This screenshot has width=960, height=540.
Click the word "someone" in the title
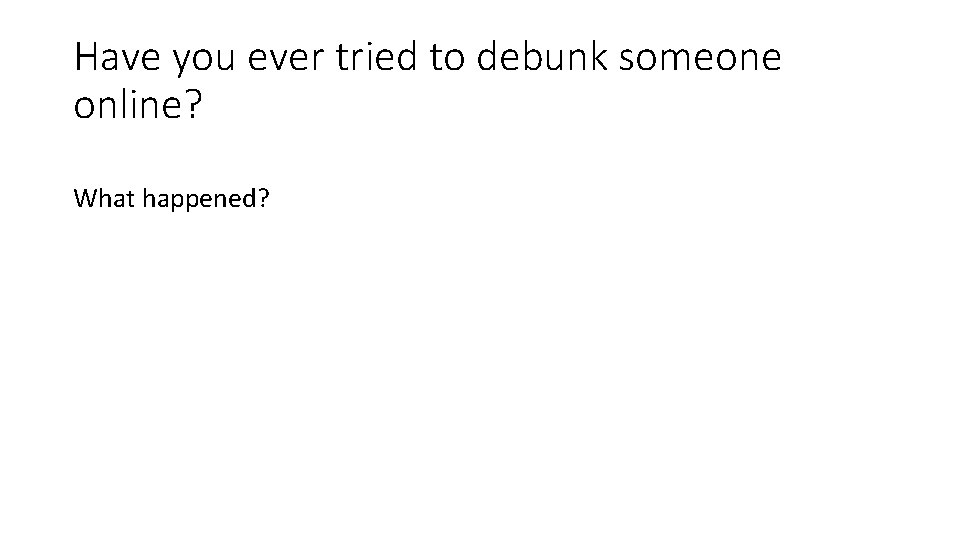(x=700, y=60)
